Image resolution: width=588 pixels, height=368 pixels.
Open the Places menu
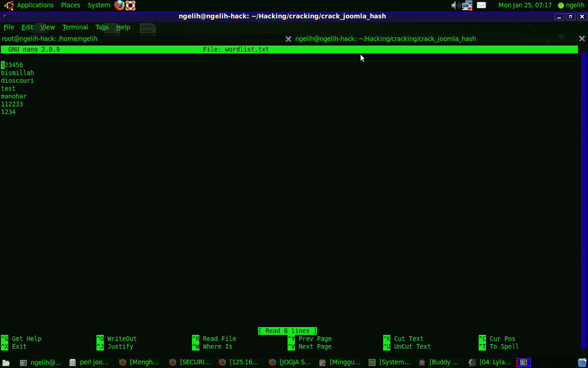(x=71, y=6)
